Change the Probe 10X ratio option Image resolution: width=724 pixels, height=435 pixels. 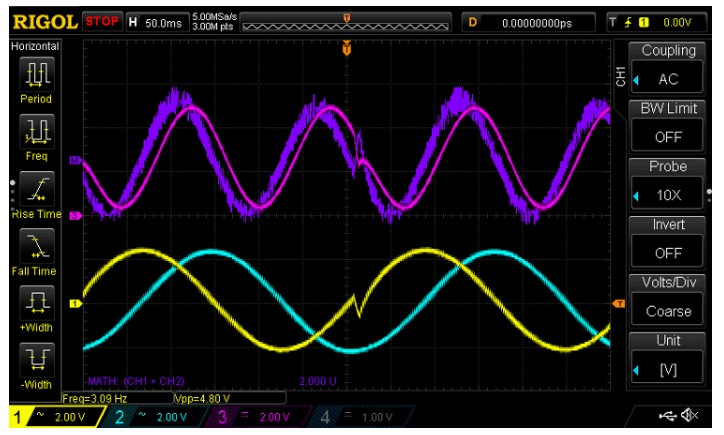pyautogui.click(x=668, y=195)
